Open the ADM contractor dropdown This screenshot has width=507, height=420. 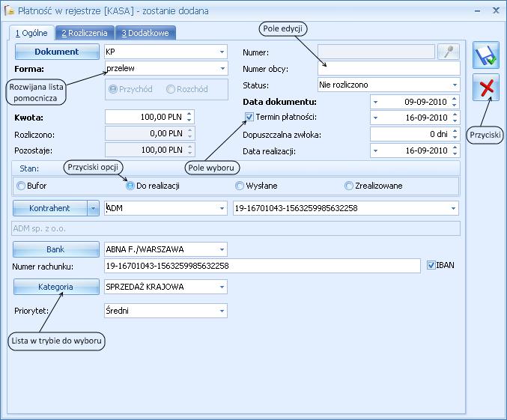222,208
